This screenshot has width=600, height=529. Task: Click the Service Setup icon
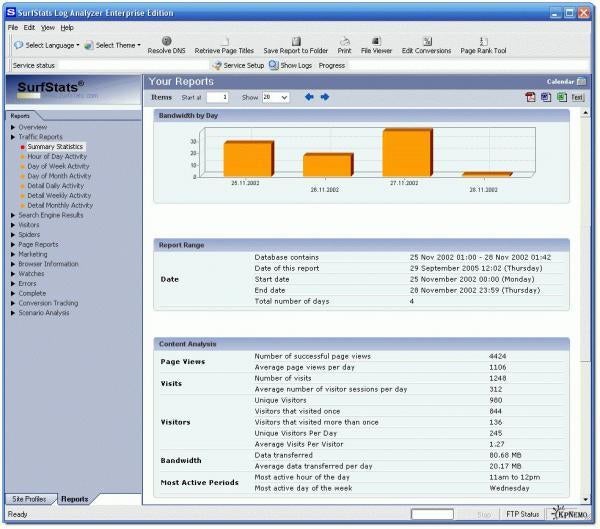pos(217,65)
